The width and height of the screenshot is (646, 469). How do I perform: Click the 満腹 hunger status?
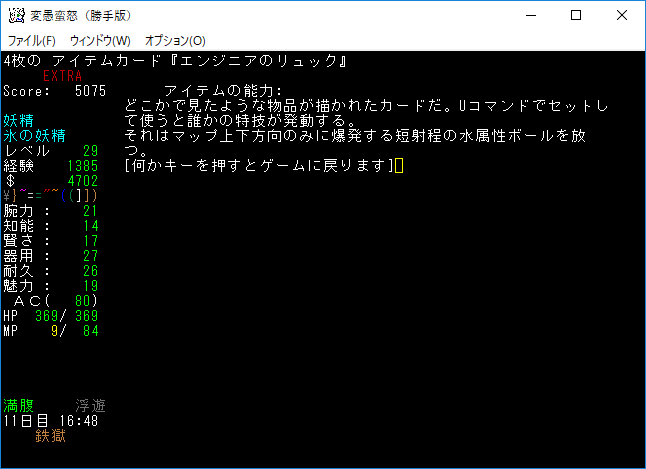[21, 406]
